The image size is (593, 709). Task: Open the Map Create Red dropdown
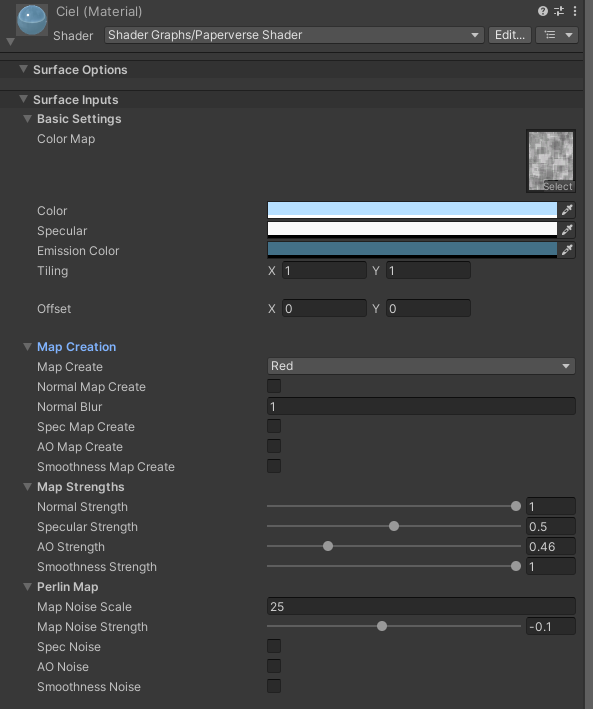pos(421,366)
